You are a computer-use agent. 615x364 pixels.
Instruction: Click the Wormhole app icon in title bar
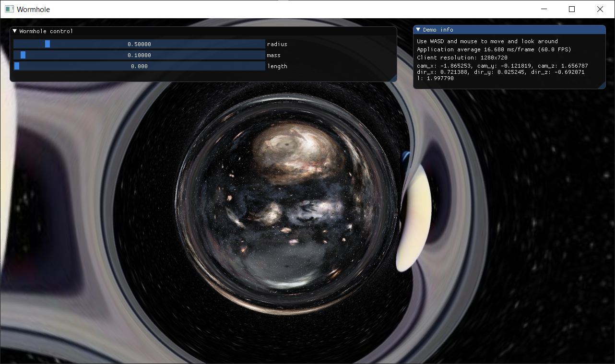(9, 9)
